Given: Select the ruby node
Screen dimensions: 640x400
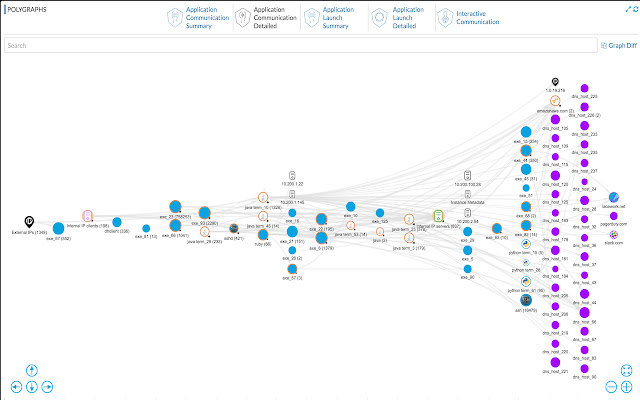Looking at the screenshot, I should tap(263, 235).
